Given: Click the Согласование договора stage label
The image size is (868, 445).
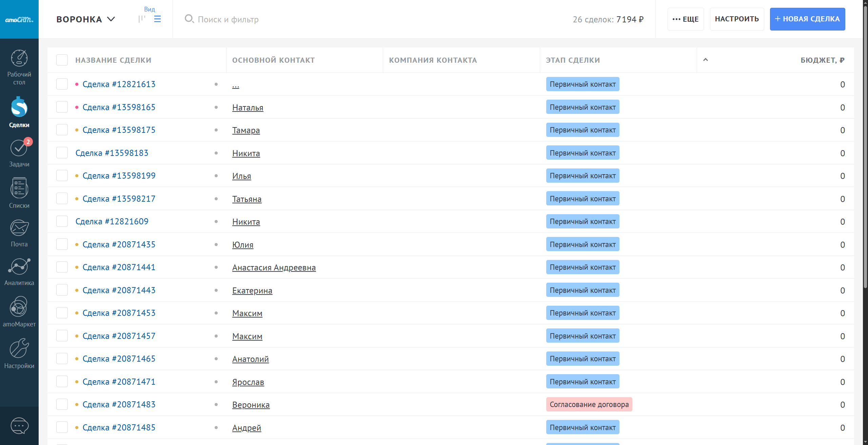Looking at the screenshot, I should [x=589, y=404].
